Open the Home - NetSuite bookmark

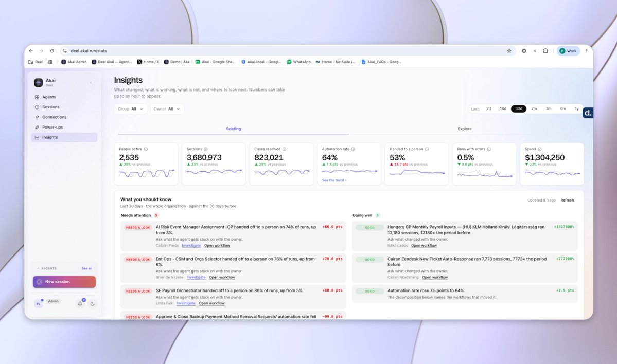click(x=335, y=62)
